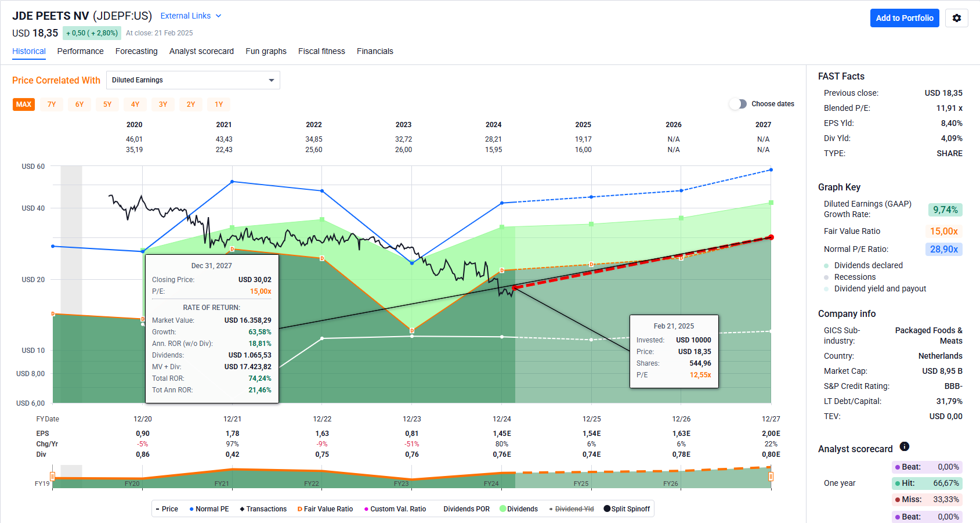This screenshot has height=523, width=980.
Task: Toggle the Dividends legend item
Action: [x=518, y=509]
